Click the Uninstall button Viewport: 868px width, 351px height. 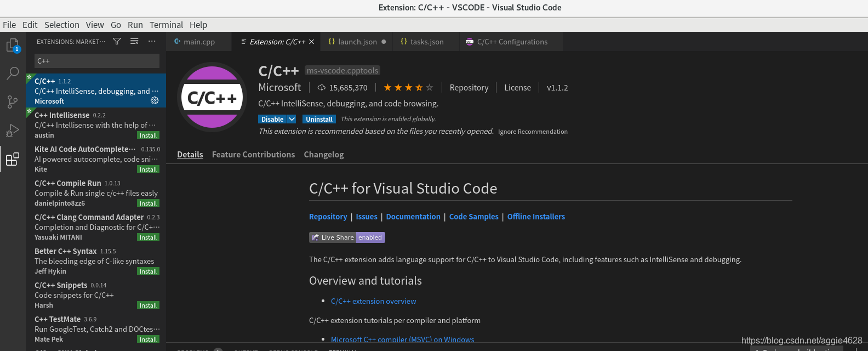click(x=319, y=119)
